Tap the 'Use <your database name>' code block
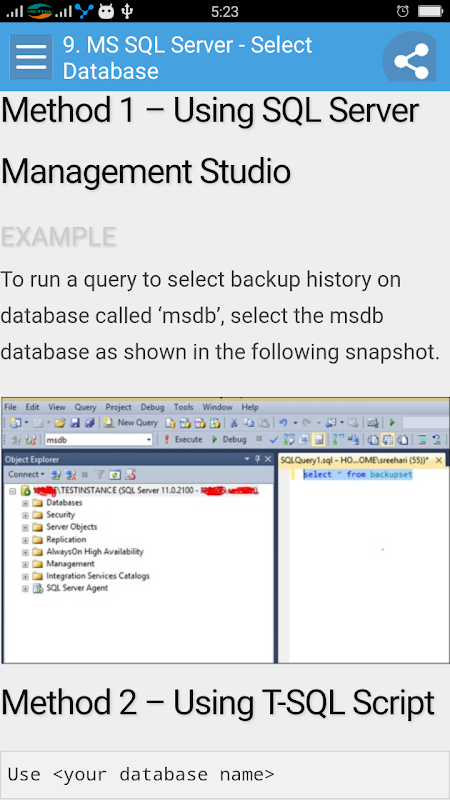 pyautogui.click(x=225, y=774)
